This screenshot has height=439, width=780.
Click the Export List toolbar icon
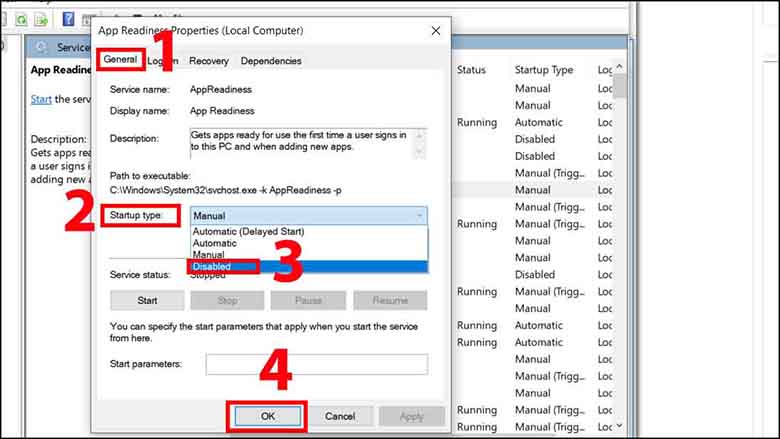click(42, 19)
